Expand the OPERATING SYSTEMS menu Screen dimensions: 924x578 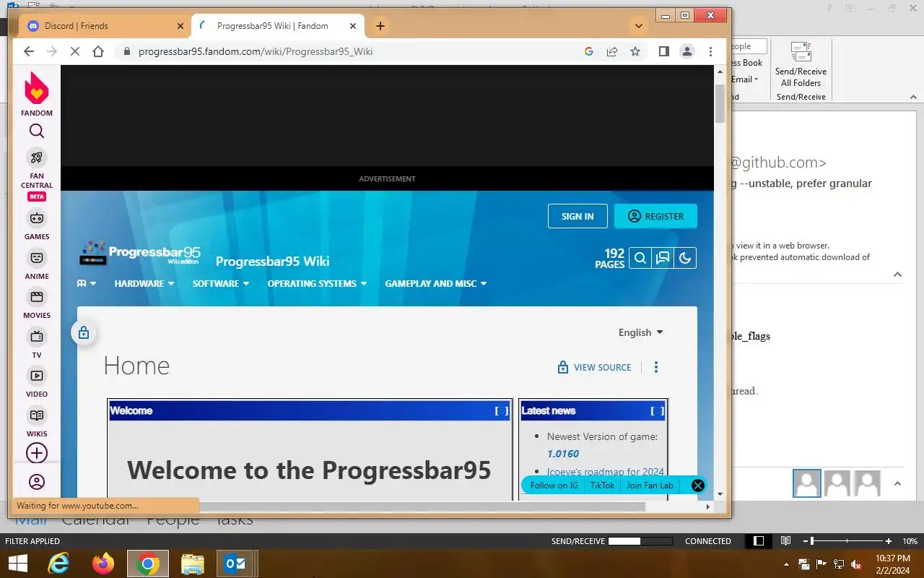[318, 283]
